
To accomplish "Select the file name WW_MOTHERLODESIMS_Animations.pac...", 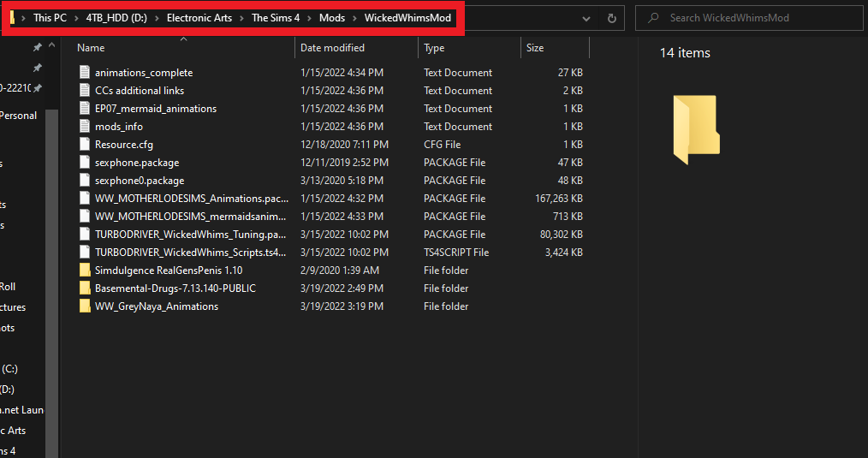I will click(192, 199).
